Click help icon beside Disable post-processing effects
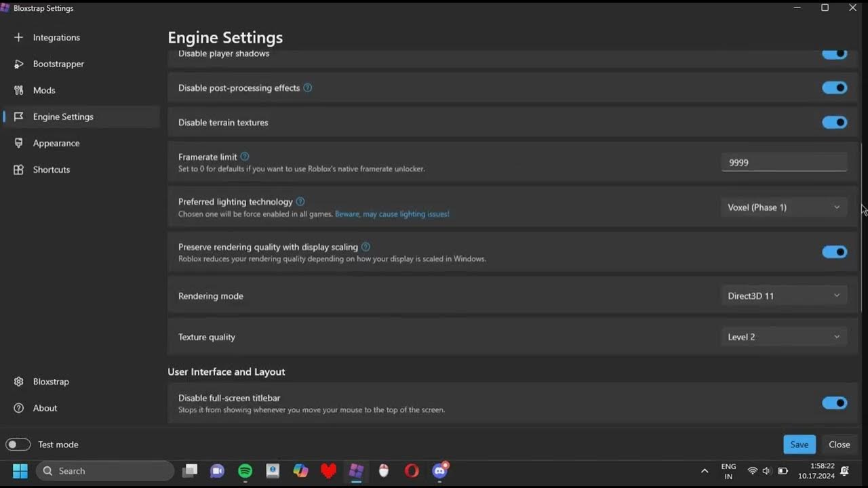The image size is (868, 488). [x=308, y=88]
